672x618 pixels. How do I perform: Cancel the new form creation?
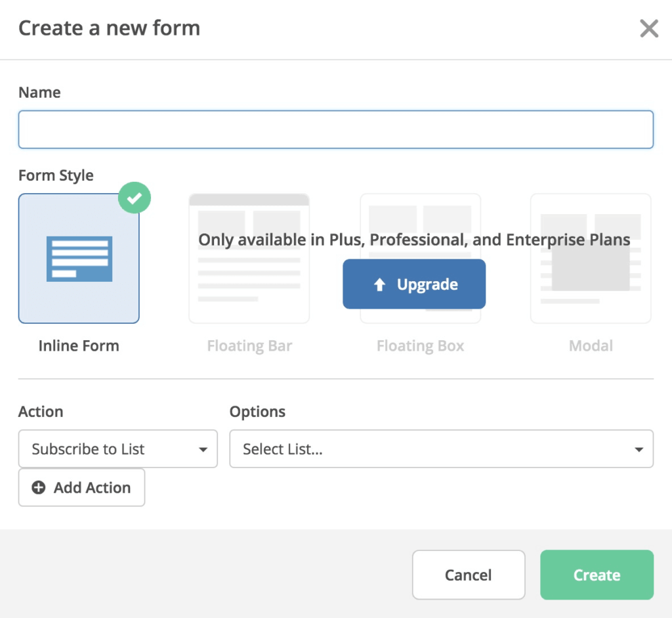click(468, 575)
